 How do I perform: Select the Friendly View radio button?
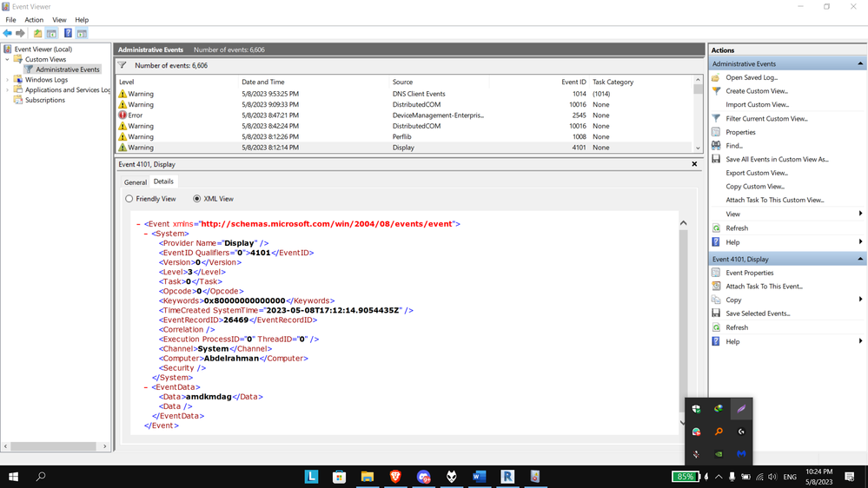[129, 199]
